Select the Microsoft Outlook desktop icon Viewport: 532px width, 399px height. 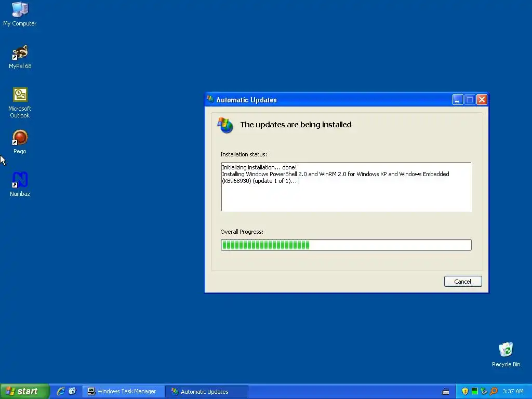20,103
